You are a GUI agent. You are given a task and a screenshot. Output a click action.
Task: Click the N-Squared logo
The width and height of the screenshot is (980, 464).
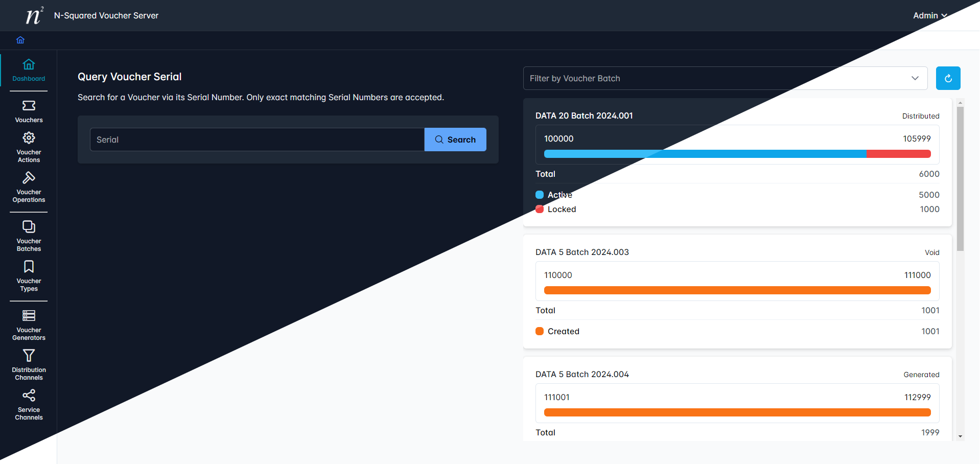pyautogui.click(x=34, y=15)
